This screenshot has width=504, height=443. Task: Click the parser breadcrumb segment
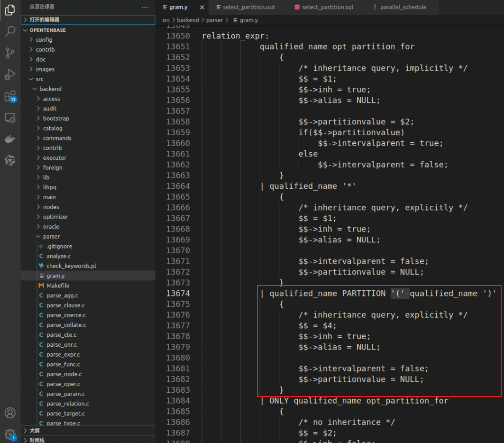214,20
